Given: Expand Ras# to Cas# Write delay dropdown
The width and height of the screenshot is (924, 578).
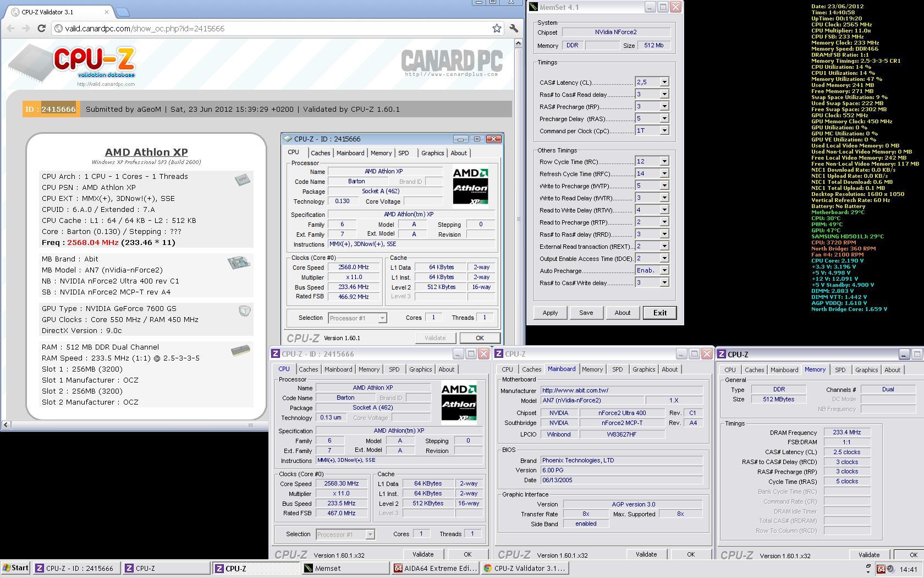Looking at the screenshot, I should pyautogui.click(x=664, y=282).
